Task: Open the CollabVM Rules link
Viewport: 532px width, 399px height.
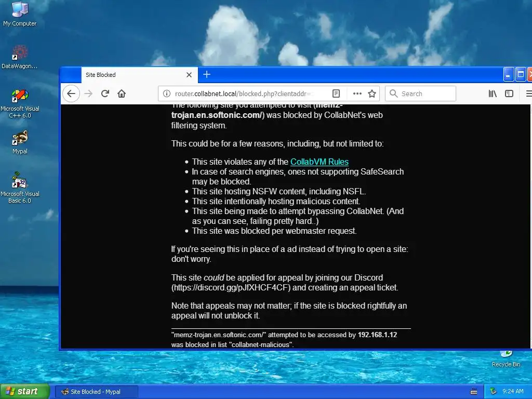Action: point(320,162)
